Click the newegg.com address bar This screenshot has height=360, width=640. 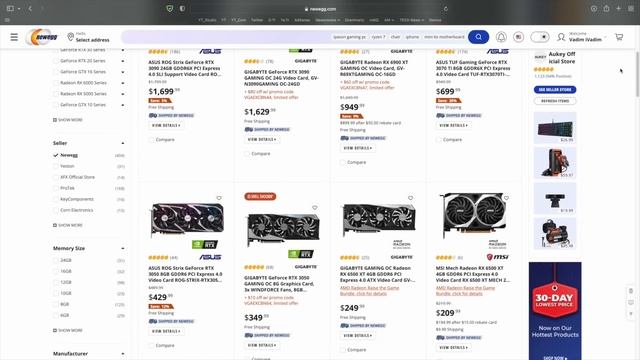(x=320, y=9)
